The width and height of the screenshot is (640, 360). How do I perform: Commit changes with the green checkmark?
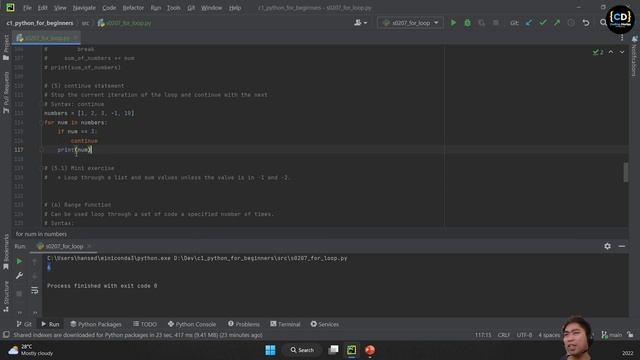tap(543, 23)
